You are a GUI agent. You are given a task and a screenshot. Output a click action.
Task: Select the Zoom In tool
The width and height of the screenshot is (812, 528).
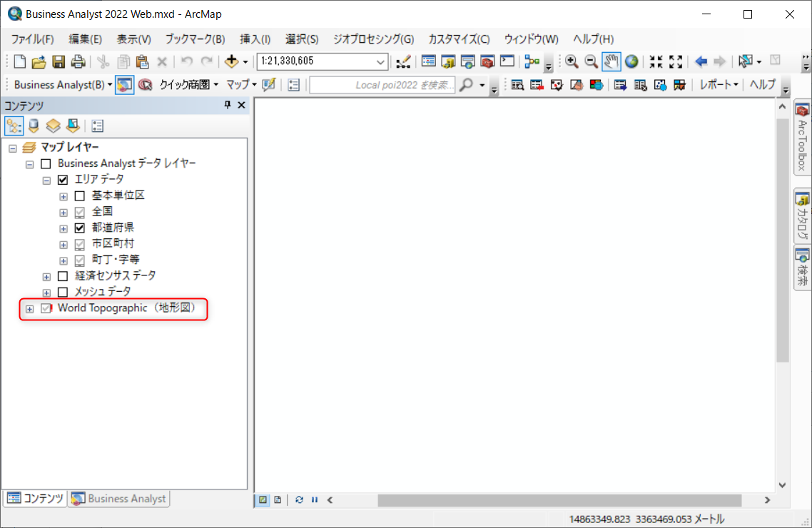tap(572, 61)
